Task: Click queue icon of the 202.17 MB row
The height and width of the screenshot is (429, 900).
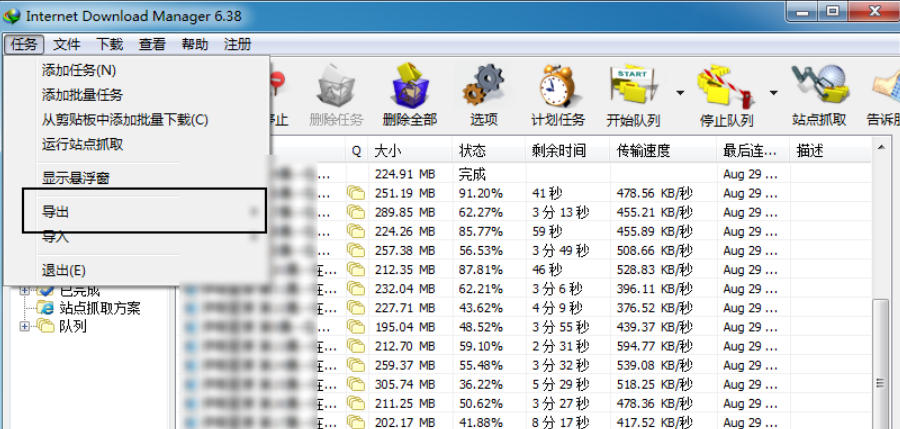Action: tap(356, 422)
